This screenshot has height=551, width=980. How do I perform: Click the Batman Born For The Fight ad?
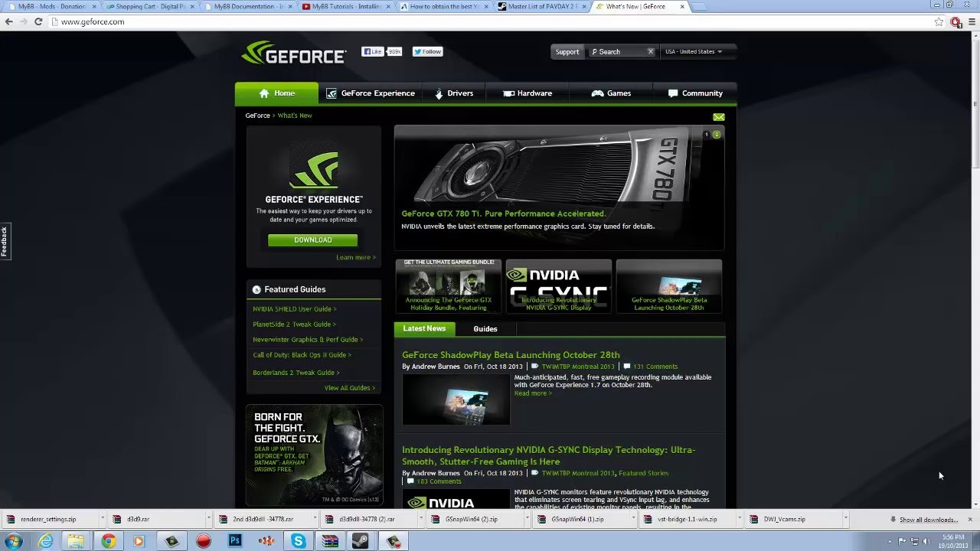point(314,455)
